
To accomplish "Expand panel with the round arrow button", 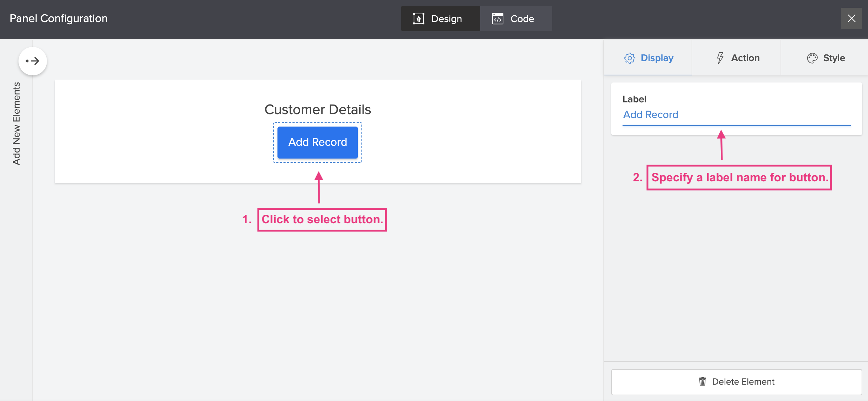I will (x=33, y=61).
